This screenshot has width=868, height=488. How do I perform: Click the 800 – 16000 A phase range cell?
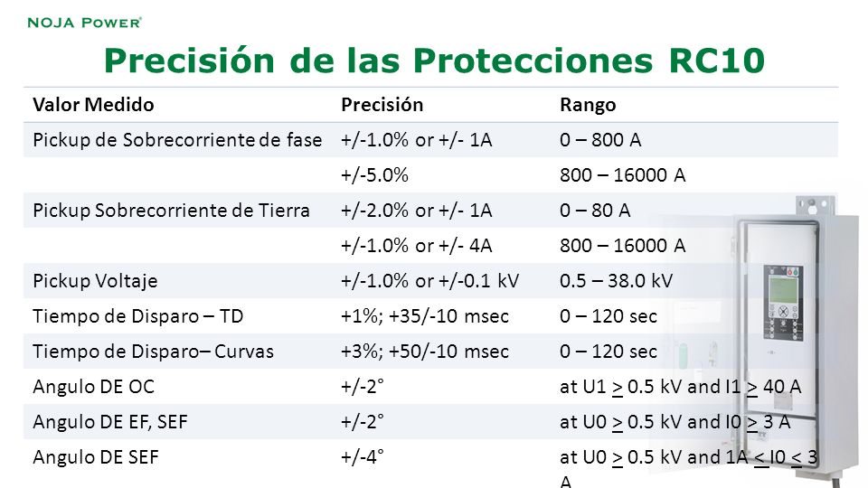pyautogui.click(x=623, y=175)
